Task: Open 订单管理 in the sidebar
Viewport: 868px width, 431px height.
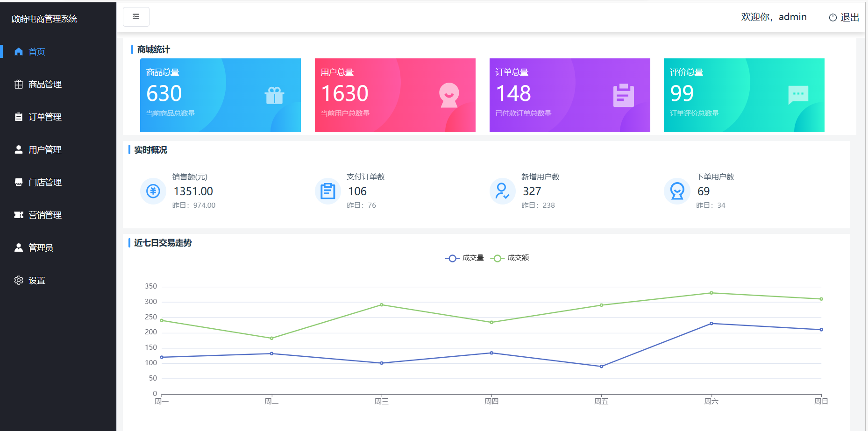Action: (58, 117)
